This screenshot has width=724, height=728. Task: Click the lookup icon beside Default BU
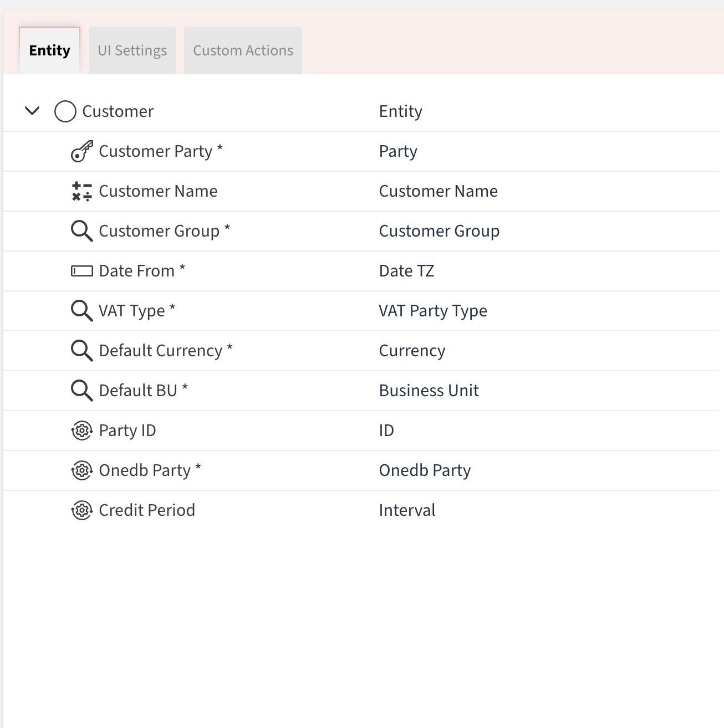click(x=81, y=391)
